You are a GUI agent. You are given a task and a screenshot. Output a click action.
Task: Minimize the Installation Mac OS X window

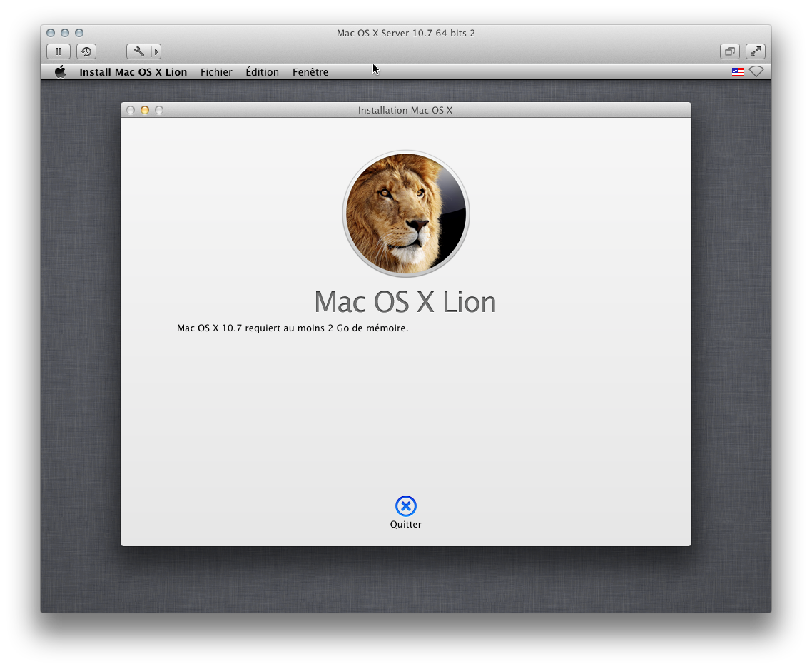145,110
